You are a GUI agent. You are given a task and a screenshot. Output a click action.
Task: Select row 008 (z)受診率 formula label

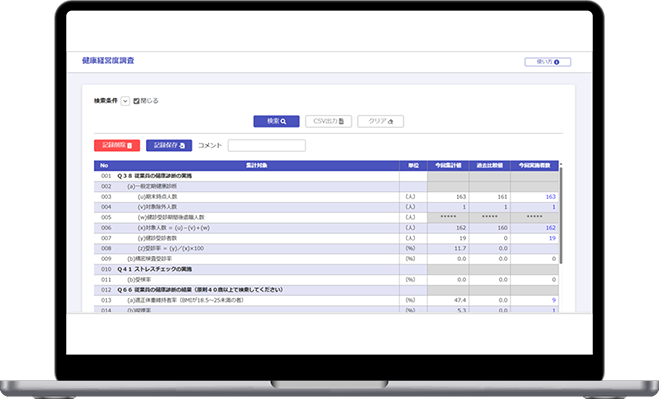[171, 248]
